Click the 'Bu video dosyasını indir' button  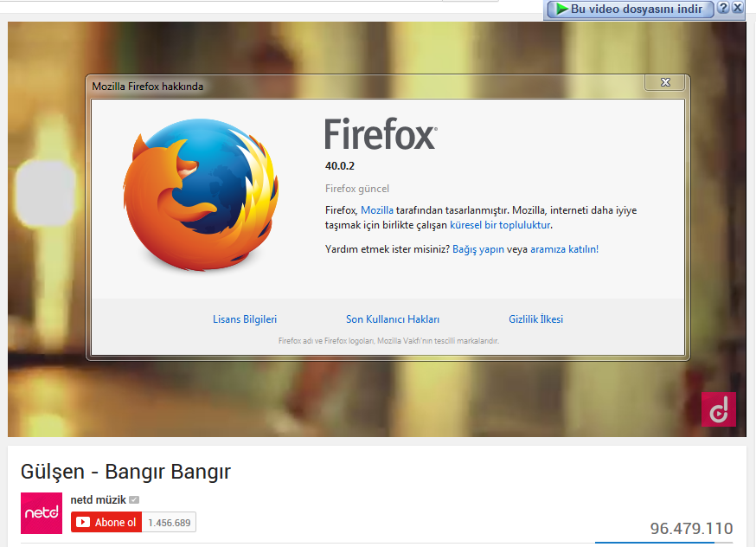tap(630, 9)
